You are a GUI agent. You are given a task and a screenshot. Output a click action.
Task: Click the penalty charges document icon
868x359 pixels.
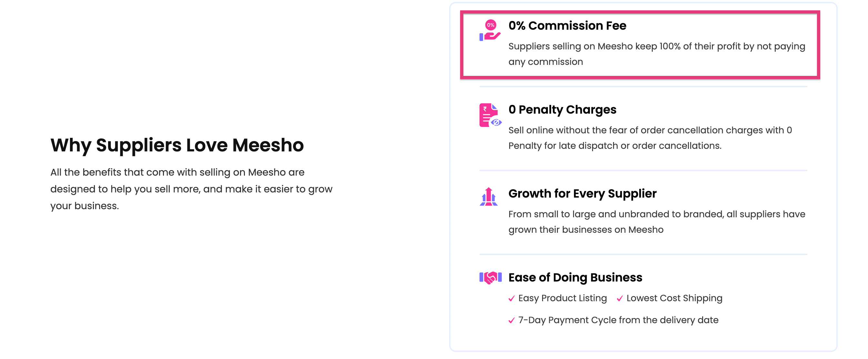click(490, 115)
